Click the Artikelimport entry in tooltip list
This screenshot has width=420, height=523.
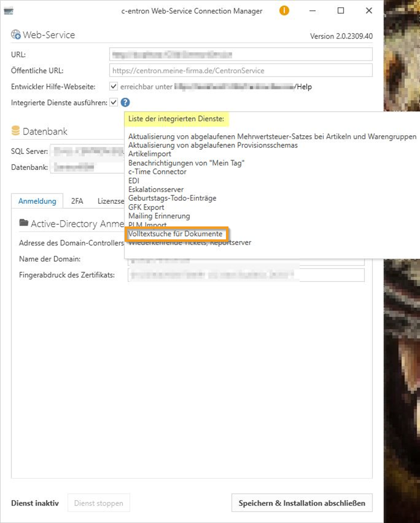click(x=150, y=154)
